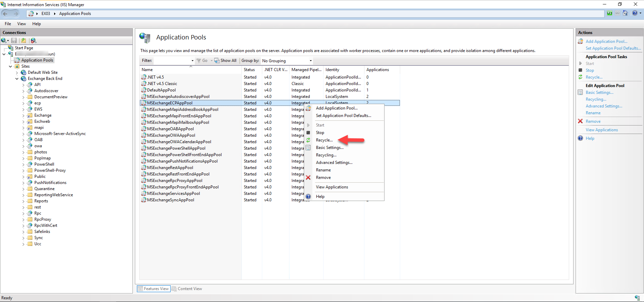Click the delete connection icon in Connections toolbar
This screenshot has width=644, height=302.
[33, 40]
